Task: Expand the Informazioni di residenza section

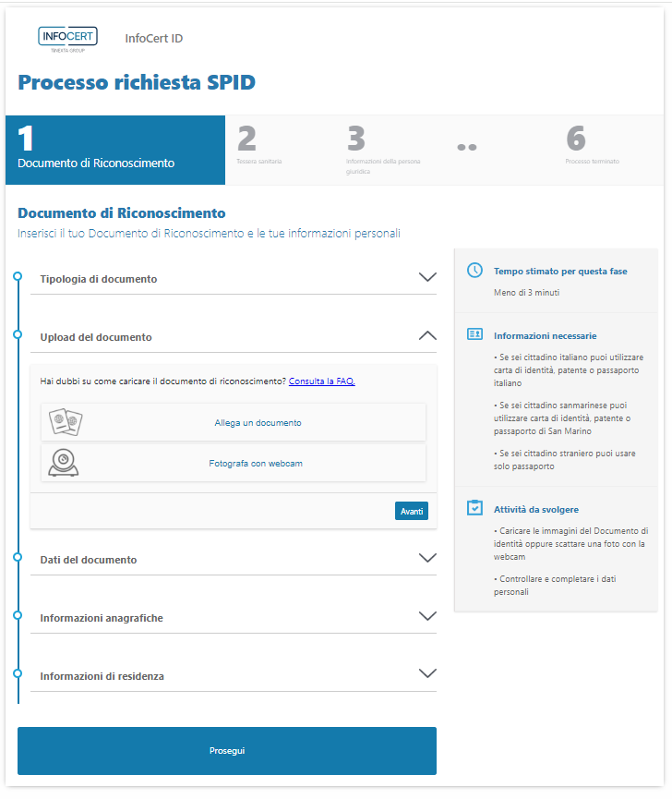Action: tap(426, 674)
